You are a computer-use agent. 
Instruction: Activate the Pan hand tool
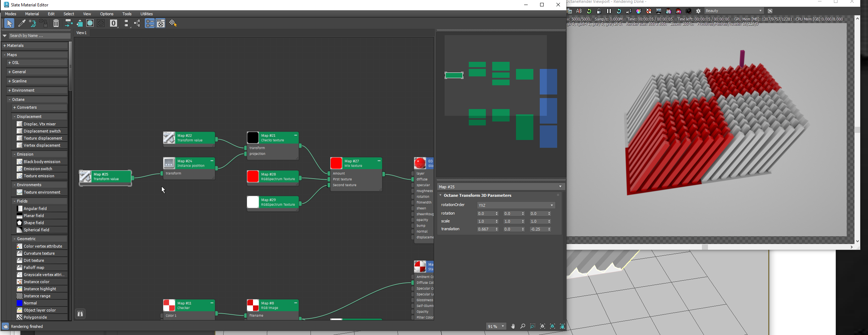click(513, 326)
